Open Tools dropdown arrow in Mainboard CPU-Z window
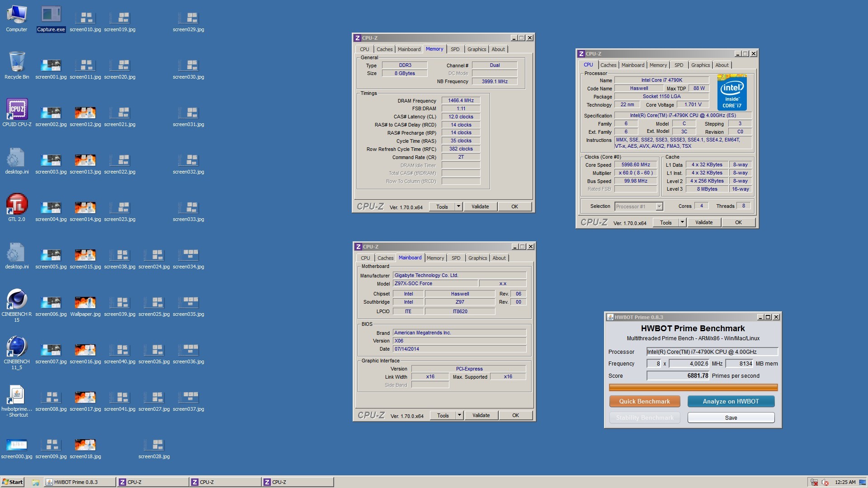The height and width of the screenshot is (488, 868). pyautogui.click(x=459, y=415)
